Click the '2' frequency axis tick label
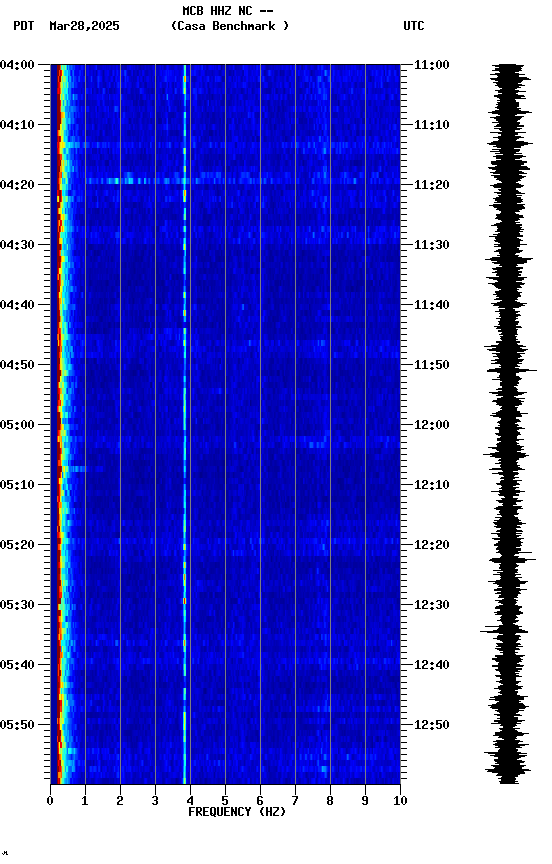The width and height of the screenshot is (552, 864). pos(120,801)
